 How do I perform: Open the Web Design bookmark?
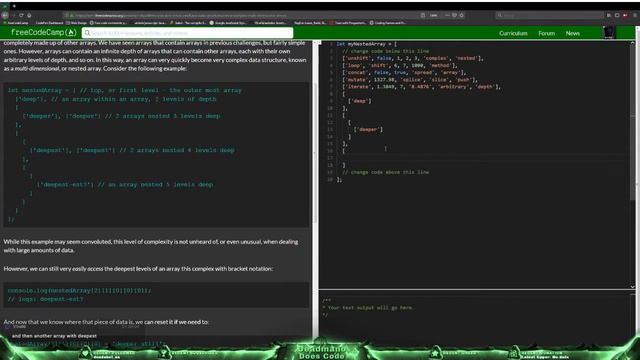pyautogui.click(x=77, y=23)
